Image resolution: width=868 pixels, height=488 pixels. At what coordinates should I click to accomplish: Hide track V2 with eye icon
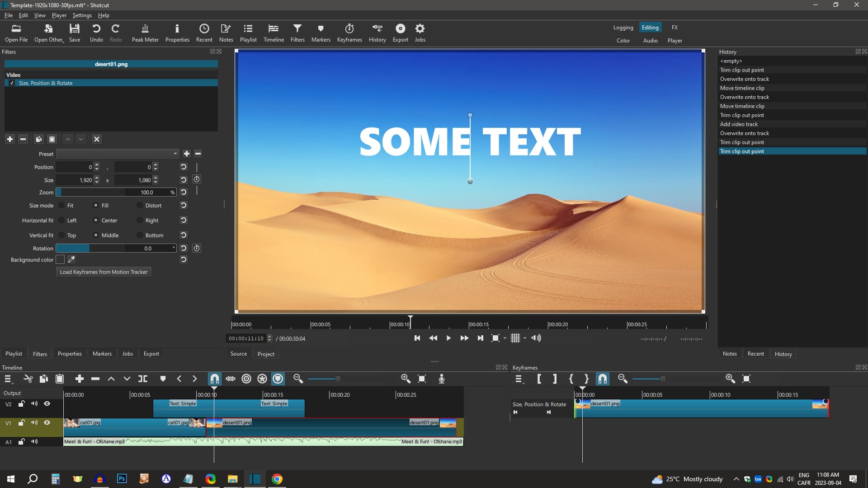pyautogui.click(x=47, y=404)
